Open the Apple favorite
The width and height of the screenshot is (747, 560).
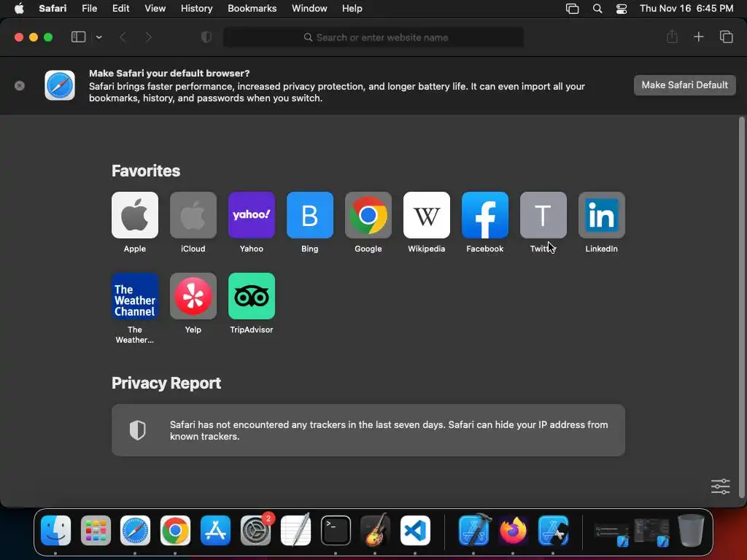pyautogui.click(x=135, y=215)
